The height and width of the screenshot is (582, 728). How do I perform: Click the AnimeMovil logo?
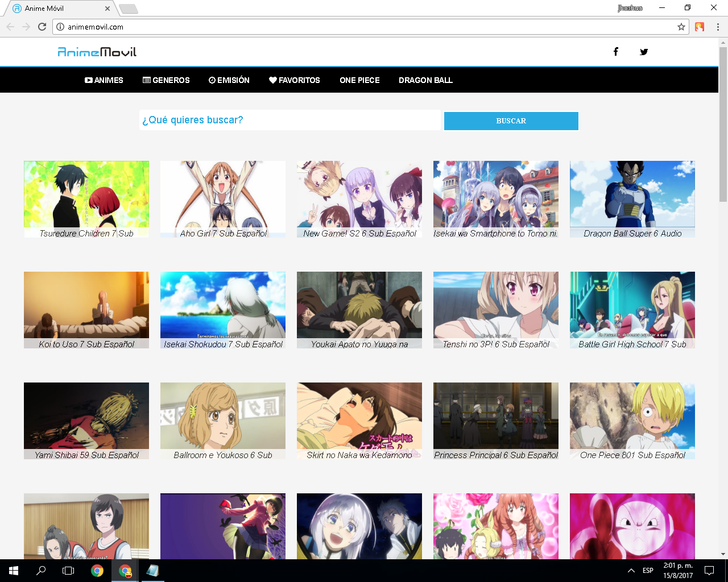pos(97,52)
